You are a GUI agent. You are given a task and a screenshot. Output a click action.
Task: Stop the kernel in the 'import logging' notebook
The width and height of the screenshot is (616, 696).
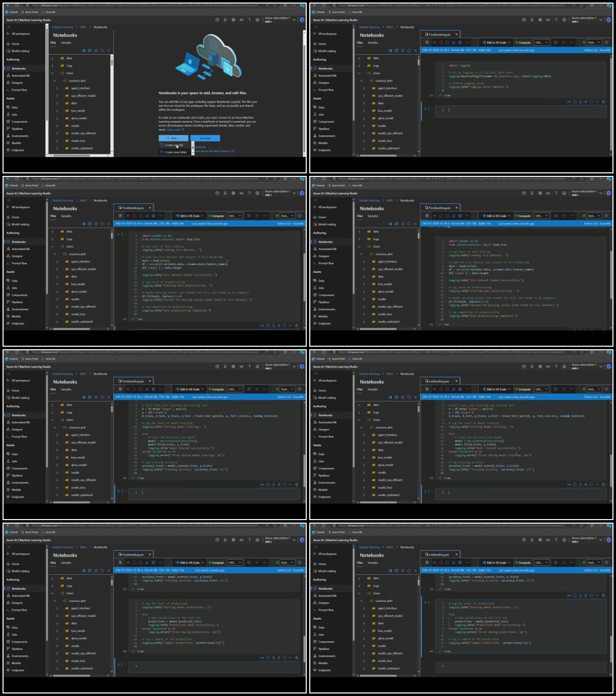pyautogui.click(x=441, y=43)
